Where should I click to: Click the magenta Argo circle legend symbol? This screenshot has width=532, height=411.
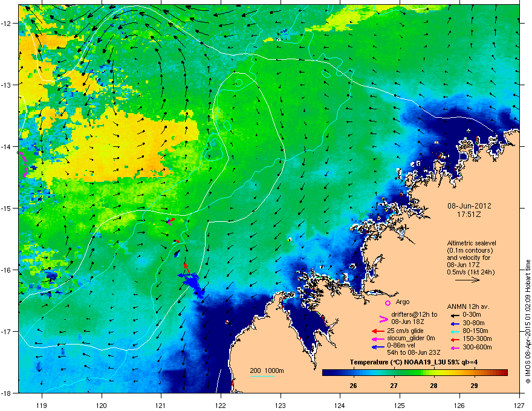point(388,303)
